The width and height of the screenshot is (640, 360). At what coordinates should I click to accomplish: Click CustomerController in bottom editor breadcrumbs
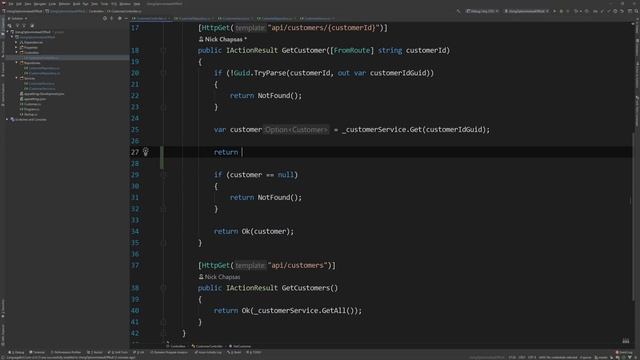(x=207, y=346)
